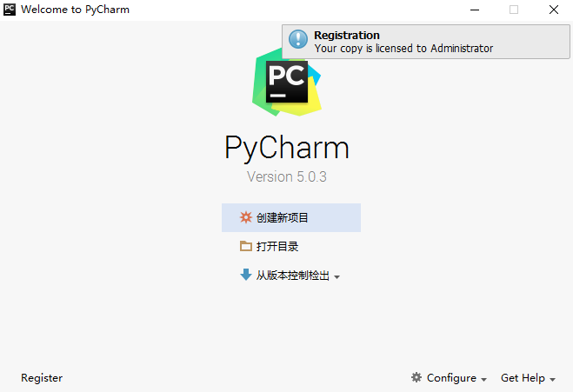The height and width of the screenshot is (392, 573).
Task: Expand the arrow next to 从版本控制检出
Action: pyautogui.click(x=336, y=277)
